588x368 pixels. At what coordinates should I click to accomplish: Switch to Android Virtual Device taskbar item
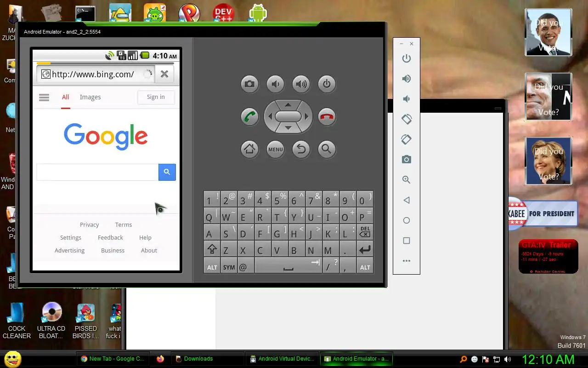(283, 359)
